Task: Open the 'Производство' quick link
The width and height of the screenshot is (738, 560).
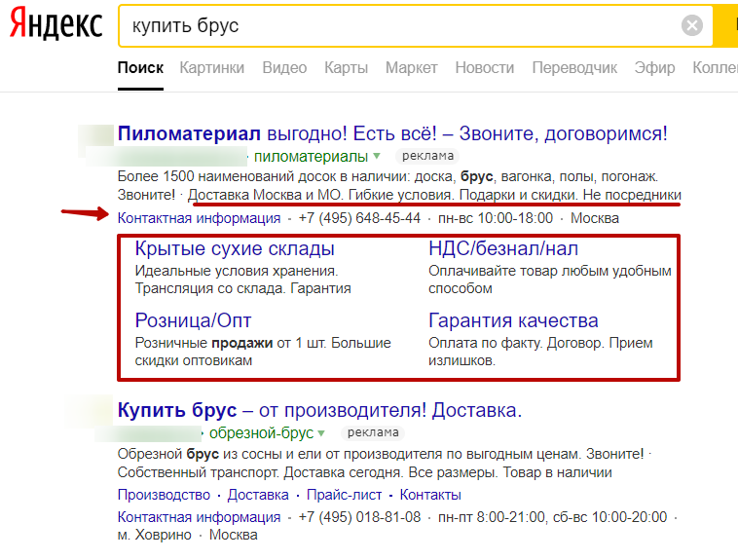Action: pyautogui.click(x=164, y=495)
